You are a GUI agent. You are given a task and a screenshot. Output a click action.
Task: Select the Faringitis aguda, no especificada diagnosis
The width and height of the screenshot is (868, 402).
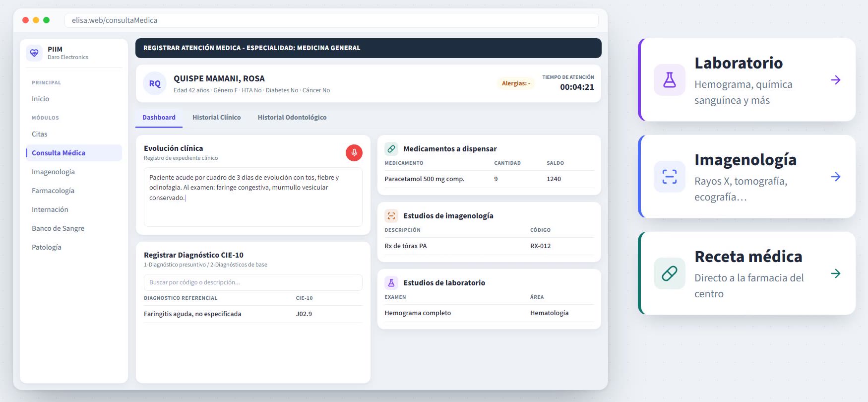(x=192, y=314)
